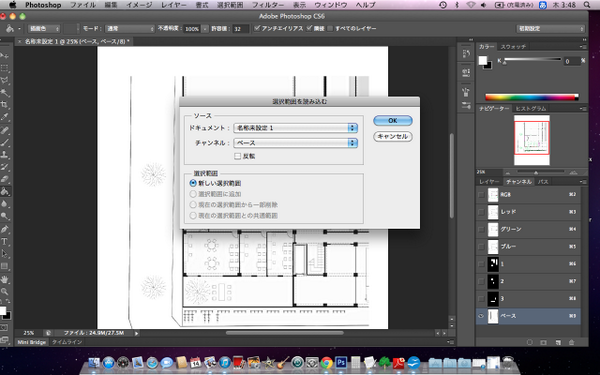Select the Zoom tool in the toolbox
Image resolution: width=600 pixels, height=375 pixels.
[x=5, y=292]
